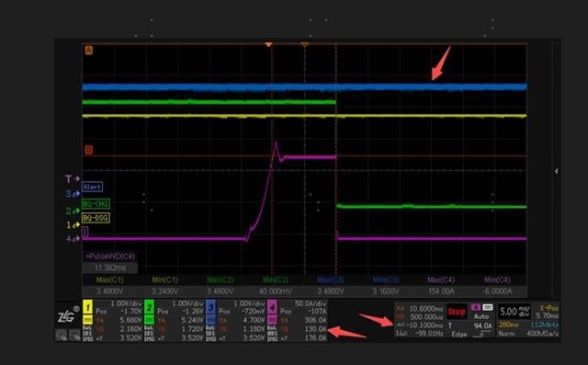This screenshot has width=588, height=365.
Task: Select the purple channel 4 button
Action: click(x=272, y=308)
